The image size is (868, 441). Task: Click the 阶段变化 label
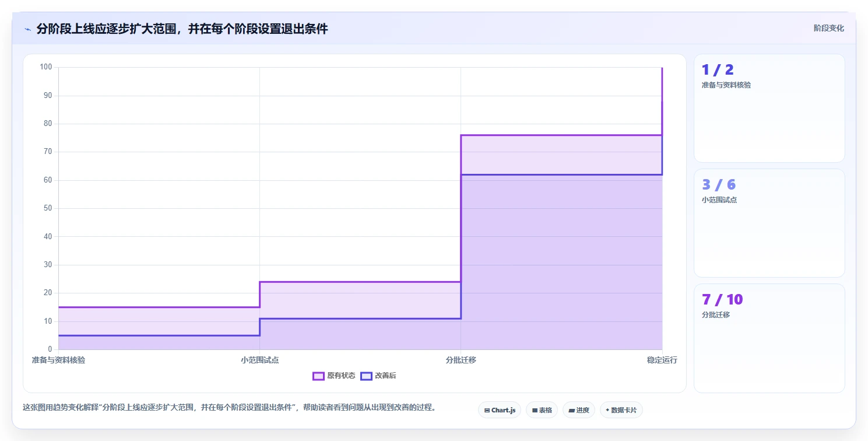pos(828,28)
